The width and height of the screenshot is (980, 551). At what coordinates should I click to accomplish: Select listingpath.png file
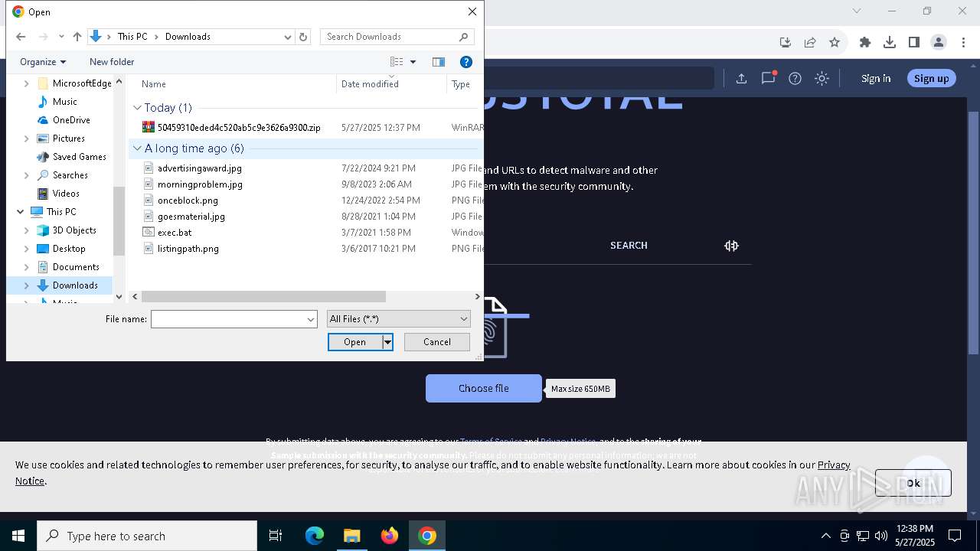[188, 249]
